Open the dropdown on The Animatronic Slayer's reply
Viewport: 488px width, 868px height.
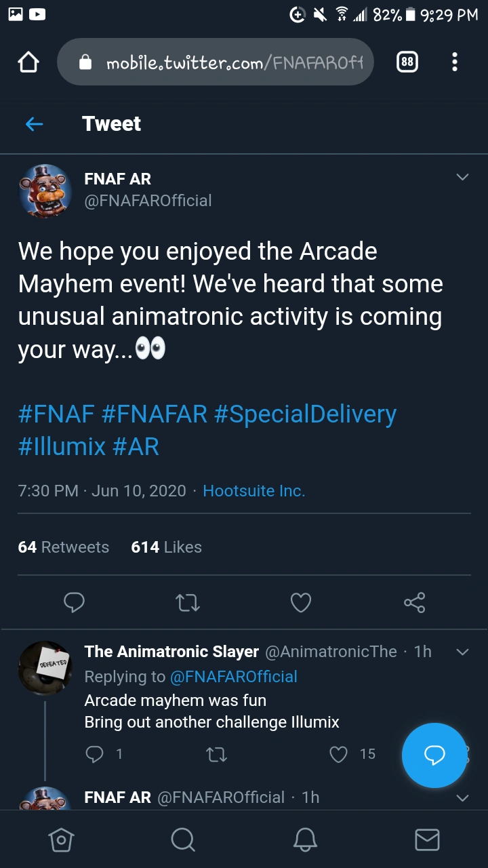(462, 651)
